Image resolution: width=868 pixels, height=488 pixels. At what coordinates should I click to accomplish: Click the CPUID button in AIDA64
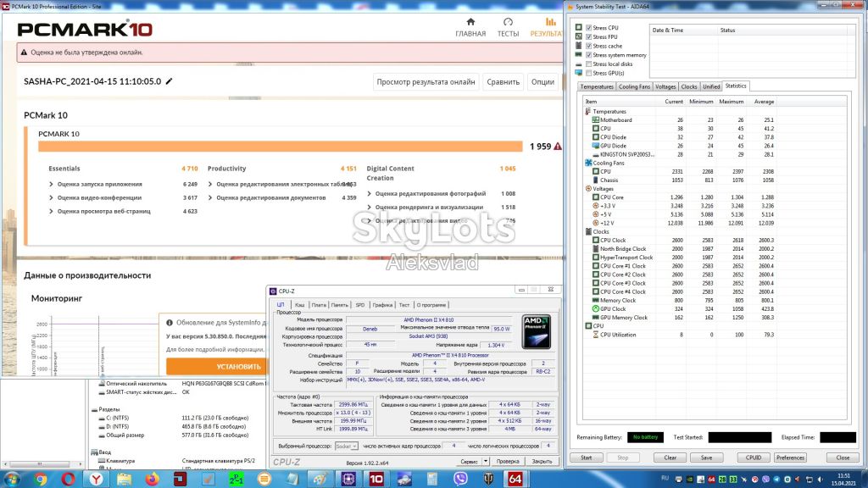point(754,457)
